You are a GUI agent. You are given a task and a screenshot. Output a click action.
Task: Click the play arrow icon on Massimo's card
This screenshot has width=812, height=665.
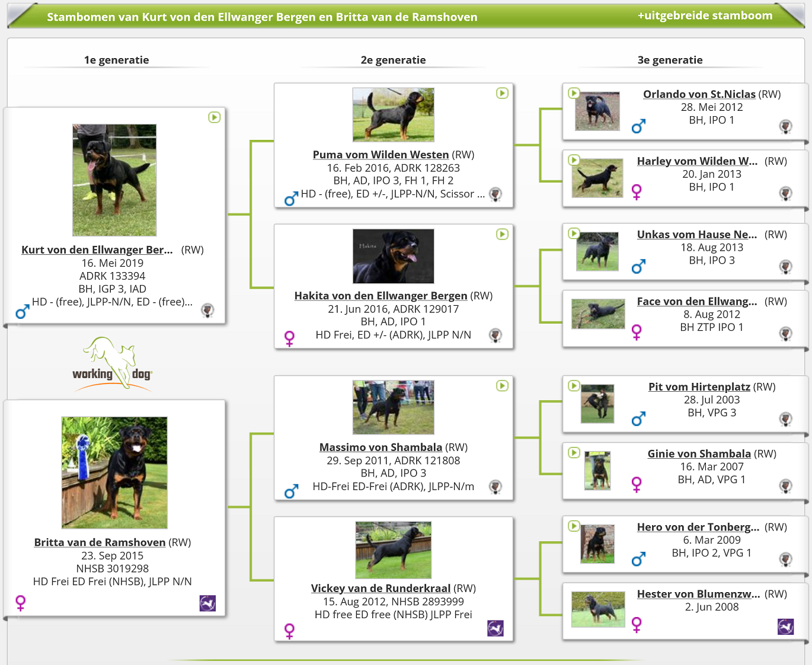click(x=502, y=386)
